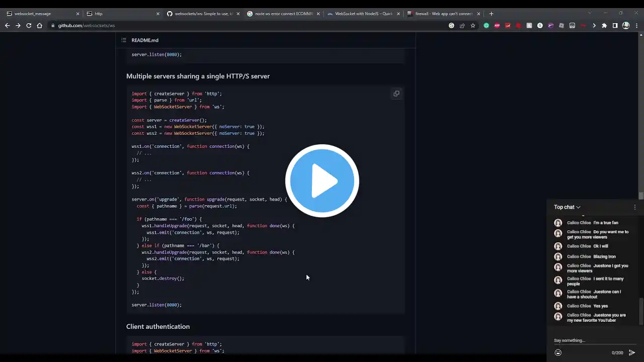
Task: Open the Extensions puzzle-piece menu
Action: 604,26
